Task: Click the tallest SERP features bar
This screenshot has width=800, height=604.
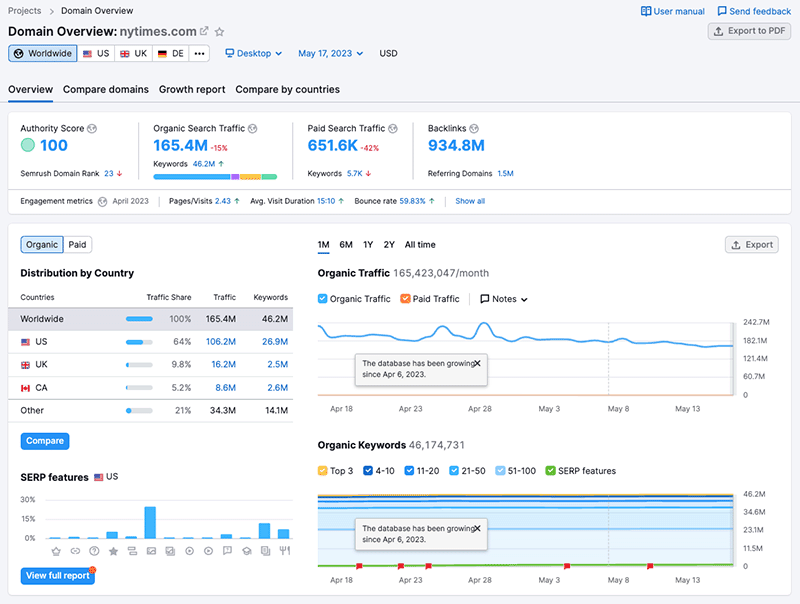Action: click(150, 522)
